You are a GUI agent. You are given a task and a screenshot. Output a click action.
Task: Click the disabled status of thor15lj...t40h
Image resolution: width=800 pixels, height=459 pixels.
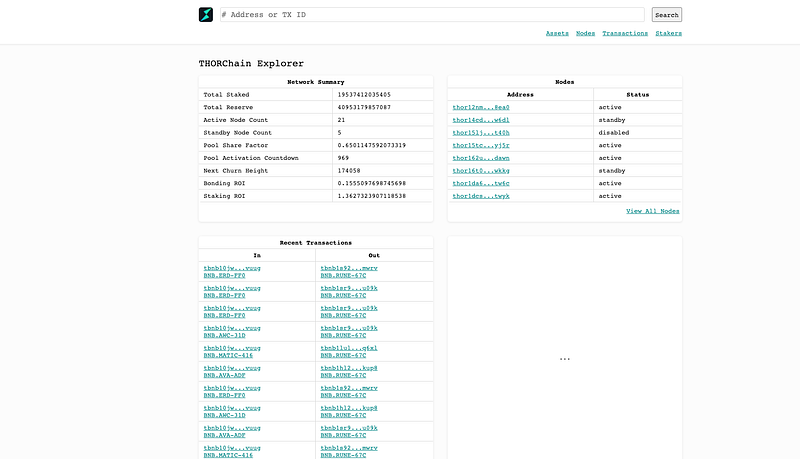614,133
